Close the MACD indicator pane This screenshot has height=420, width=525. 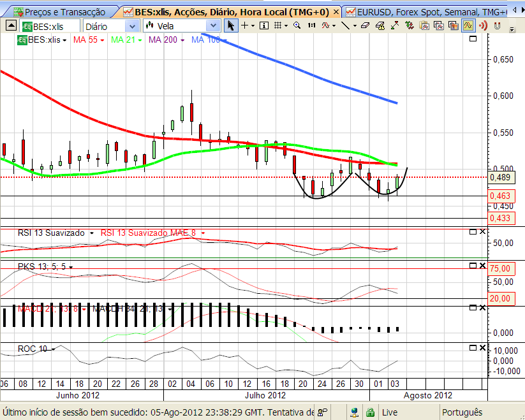pos(482,308)
